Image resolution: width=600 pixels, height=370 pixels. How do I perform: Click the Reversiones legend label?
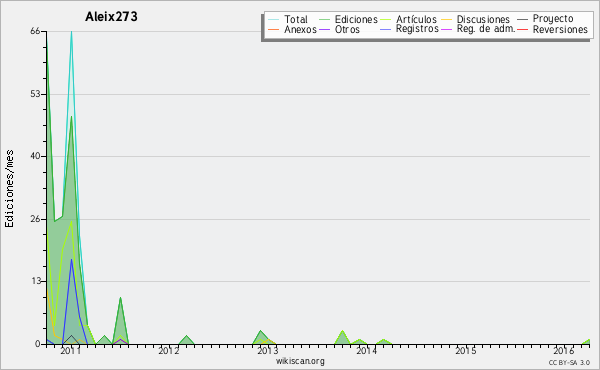click(560, 29)
